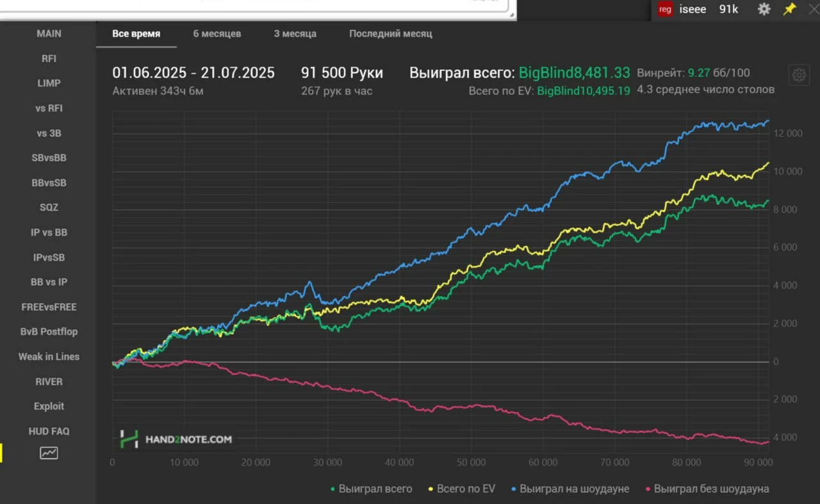This screenshot has width=820, height=504.
Task: Select the '3 месяца' period tab
Action: (295, 33)
